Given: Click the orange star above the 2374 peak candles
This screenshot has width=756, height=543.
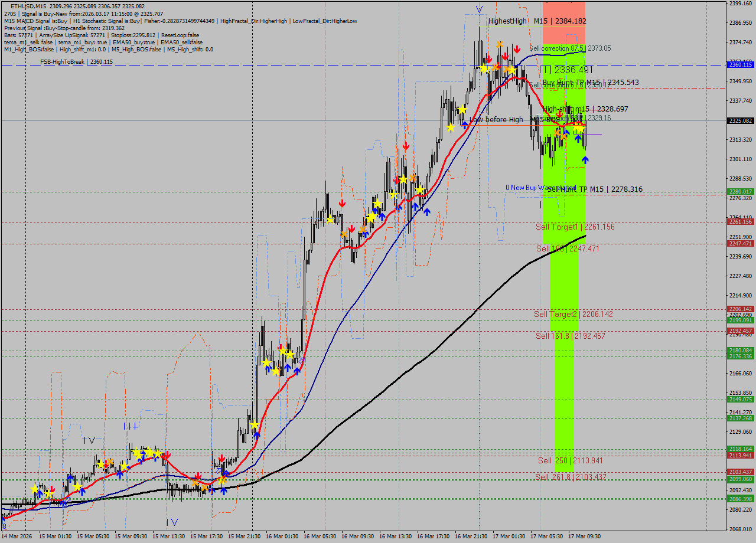Looking at the screenshot, I should (500, 44).
